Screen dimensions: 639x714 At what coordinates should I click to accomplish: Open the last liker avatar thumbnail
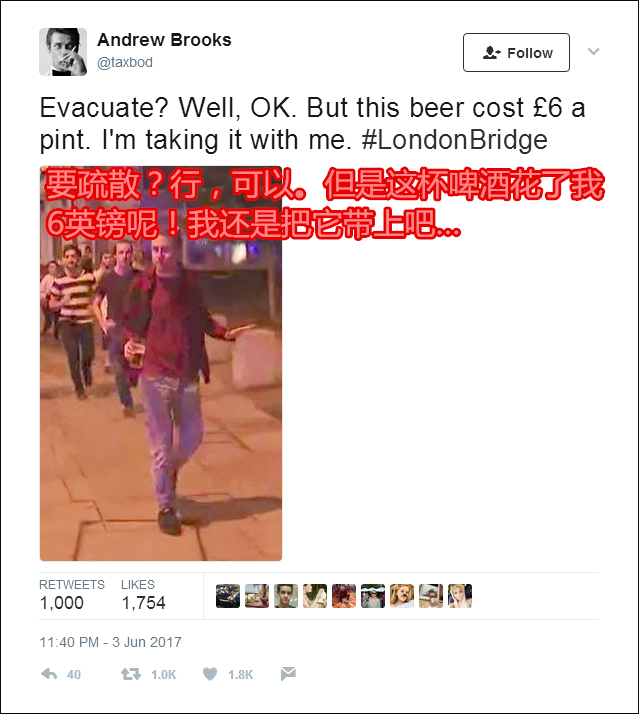pos(460,596)
